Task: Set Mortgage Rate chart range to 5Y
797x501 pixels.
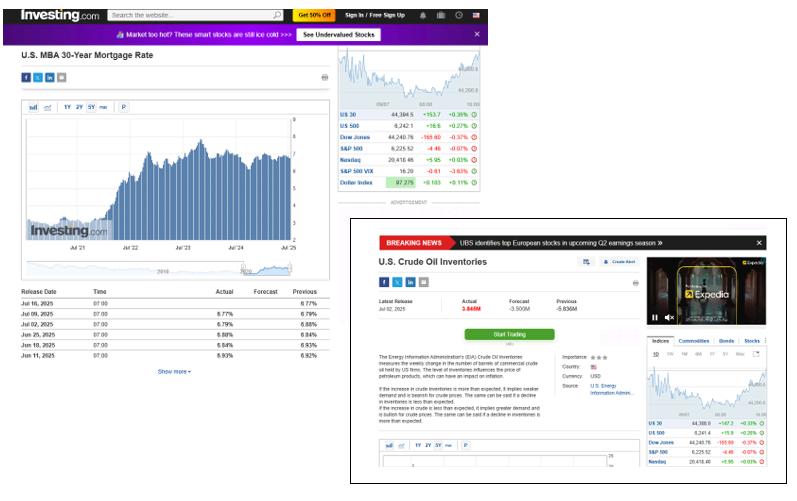Action: (x=91, y=107)
